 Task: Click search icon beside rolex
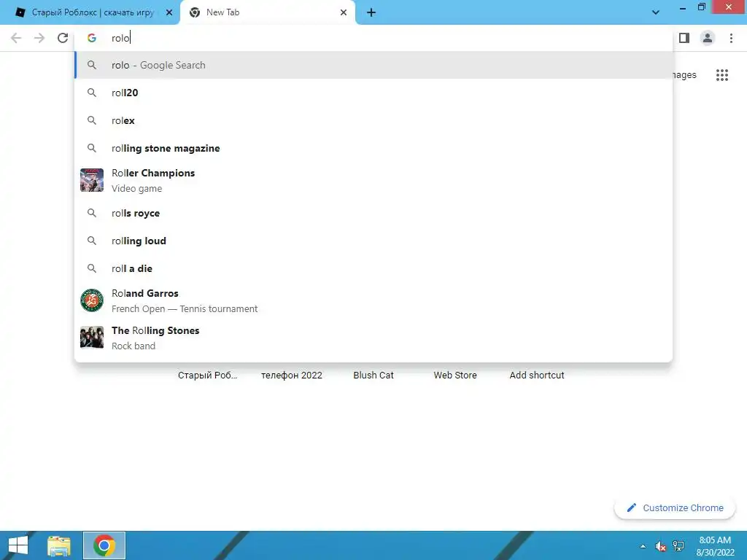coord(92,120)
